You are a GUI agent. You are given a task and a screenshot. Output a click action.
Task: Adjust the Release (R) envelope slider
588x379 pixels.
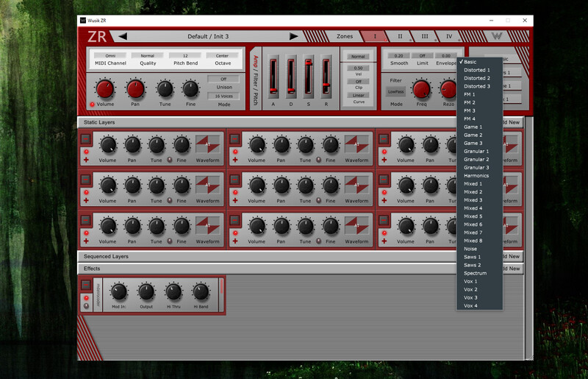click(x=326, y=77)
